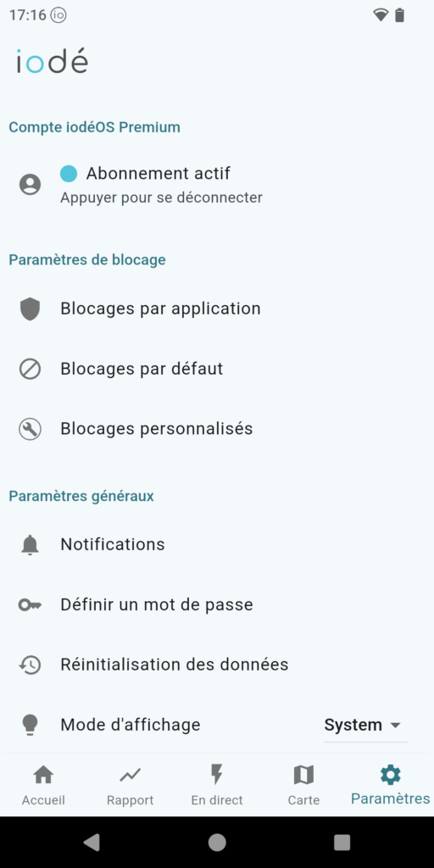Go to the En direct tab
This screenshot has width=434, height=868.
coord(217,785)
